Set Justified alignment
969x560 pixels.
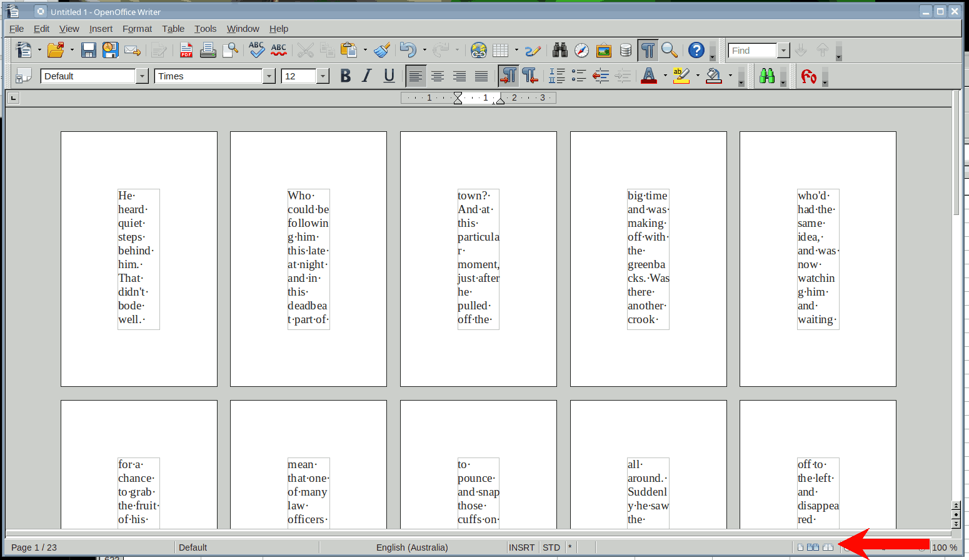click(x=481, y=76)
